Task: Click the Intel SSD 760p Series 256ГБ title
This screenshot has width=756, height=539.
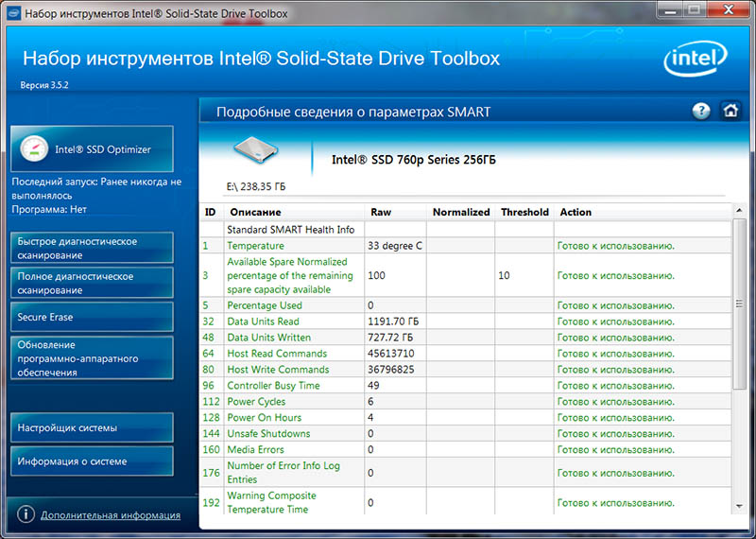Action: click(414, 160)
